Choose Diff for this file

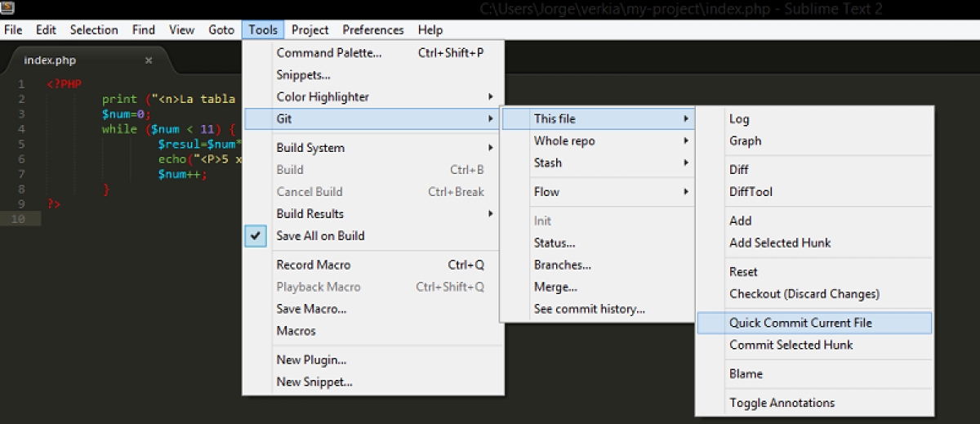pyautogui.click(x=814, y=170)
